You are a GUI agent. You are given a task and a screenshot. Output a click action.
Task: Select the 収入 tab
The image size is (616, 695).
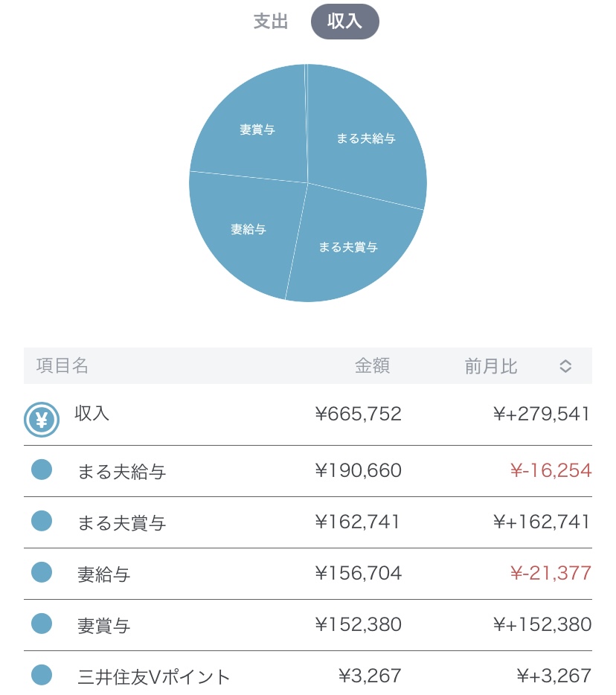pos(344,22)
